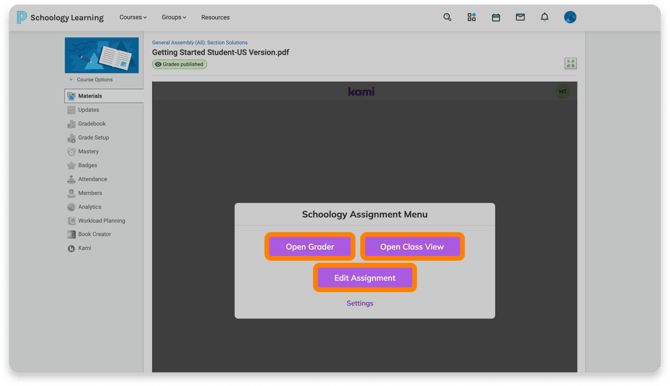
Task: Click the Open Class View button
Action: point(412,247)
